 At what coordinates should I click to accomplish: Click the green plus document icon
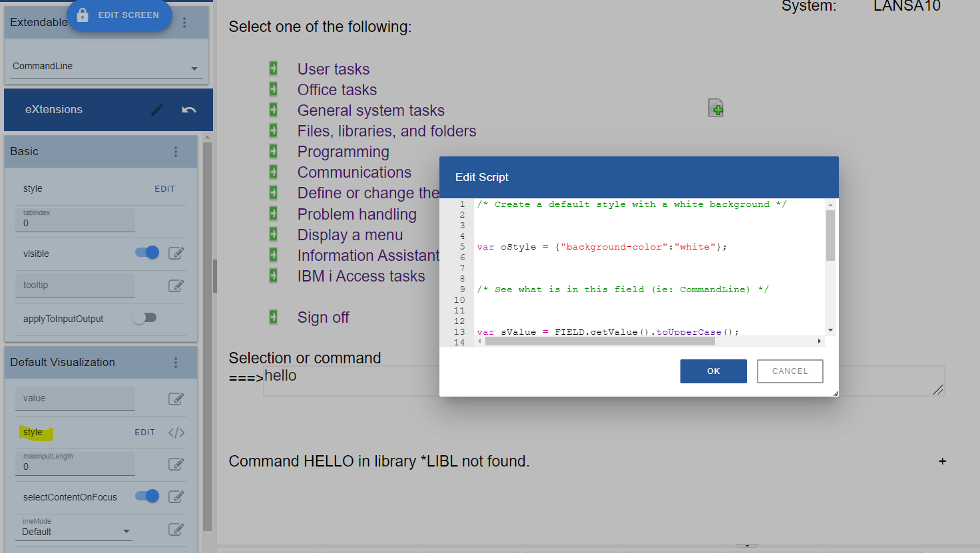click(x=716, y=108)
